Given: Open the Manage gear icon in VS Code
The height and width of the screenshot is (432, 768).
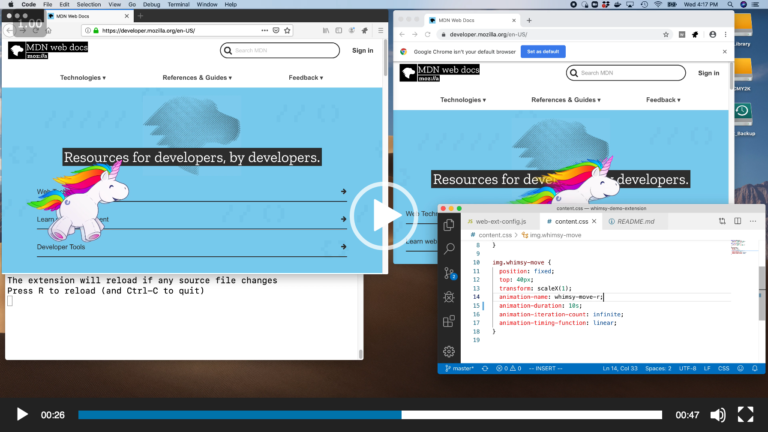Looking at the screenshot, I should (449, 351).
